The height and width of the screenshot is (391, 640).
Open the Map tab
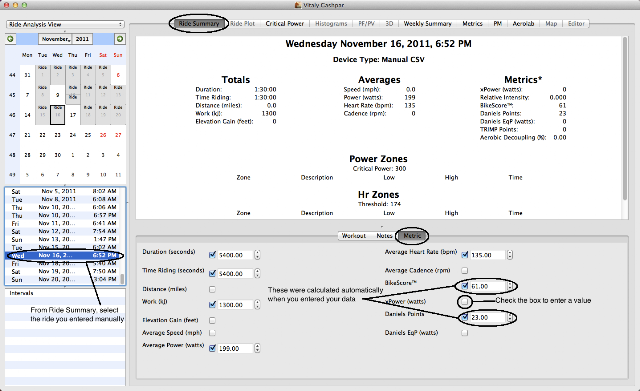pyautogui.click(x=551, y=24)
